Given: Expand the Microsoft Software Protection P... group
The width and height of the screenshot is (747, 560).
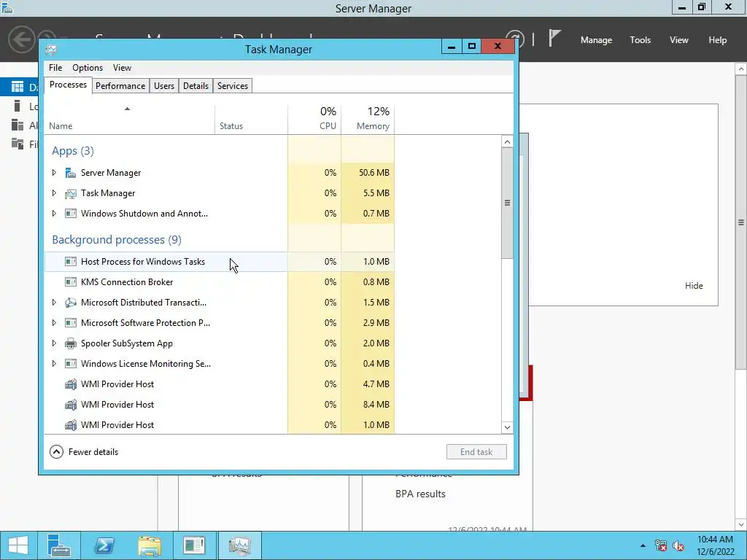Looking at the screenshot, I should tap(54, 323).
